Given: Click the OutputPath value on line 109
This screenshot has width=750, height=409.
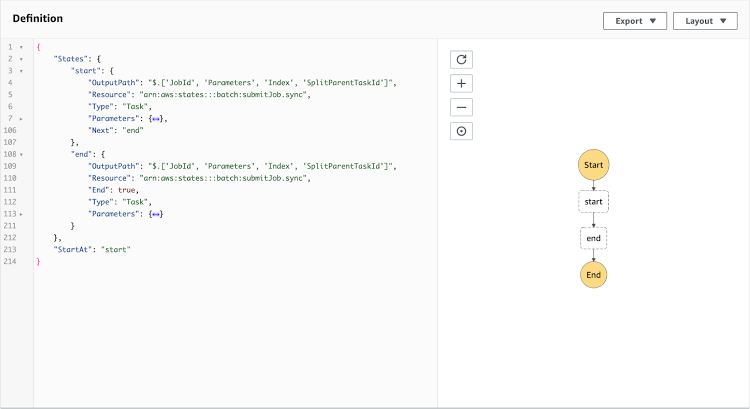Looking at the screenshot, I should tap(272, 166).
